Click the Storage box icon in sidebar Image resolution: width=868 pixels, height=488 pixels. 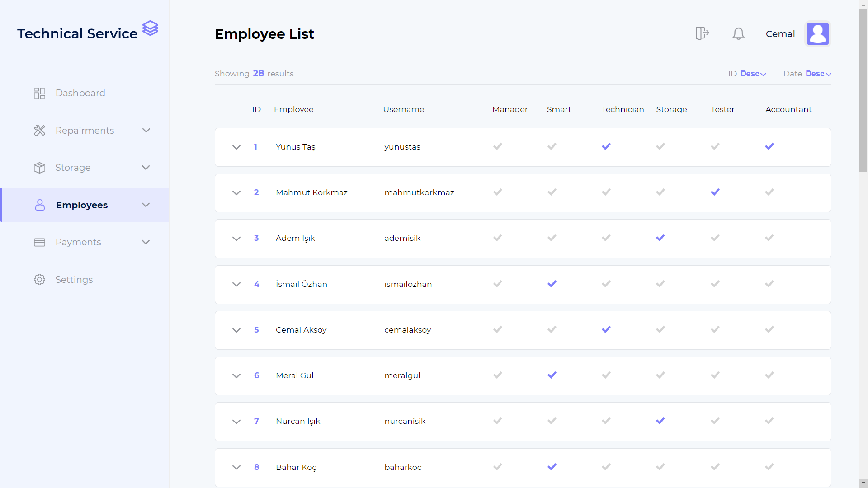[x=39, y=168]
